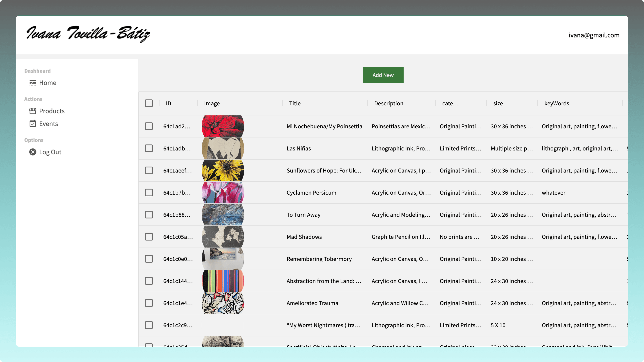Click Home under the Dashboard section
Image resolution: width=644 pixels, height=362 pixels.
click(x=47, y=83)
